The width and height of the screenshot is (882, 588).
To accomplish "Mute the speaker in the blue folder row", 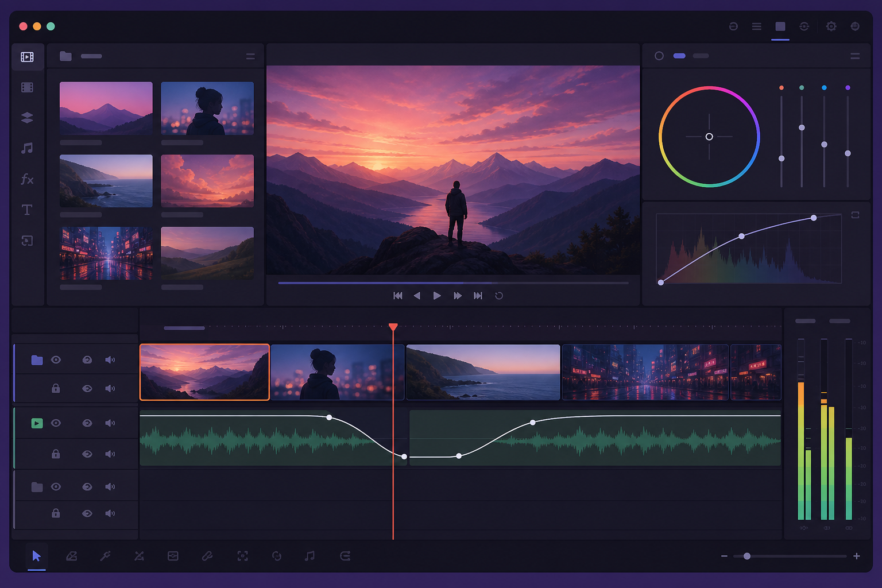I will point(110,360).
